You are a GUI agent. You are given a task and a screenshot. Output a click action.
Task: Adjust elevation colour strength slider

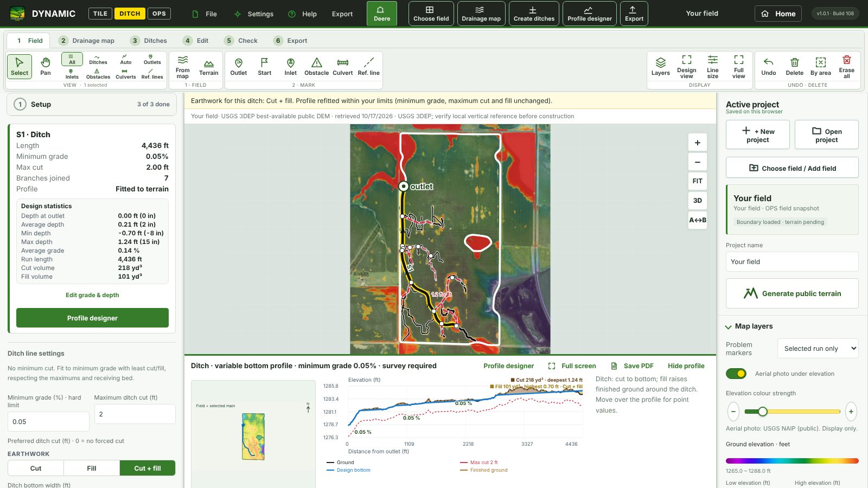click(792, 412)
